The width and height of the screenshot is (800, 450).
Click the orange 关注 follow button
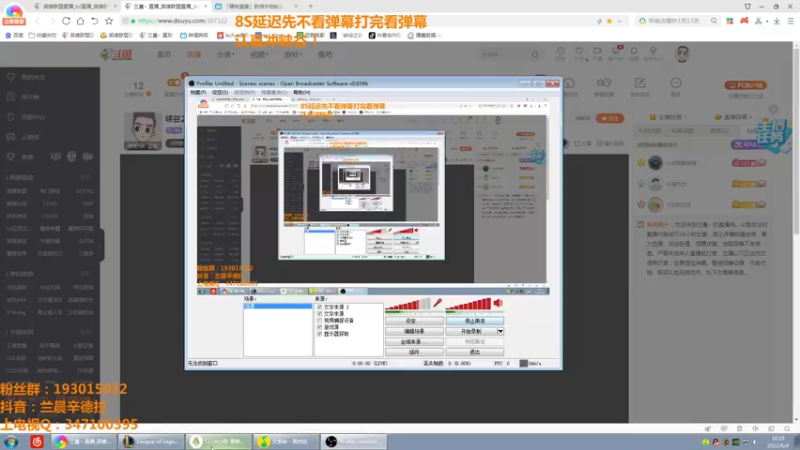pos(610,118)
